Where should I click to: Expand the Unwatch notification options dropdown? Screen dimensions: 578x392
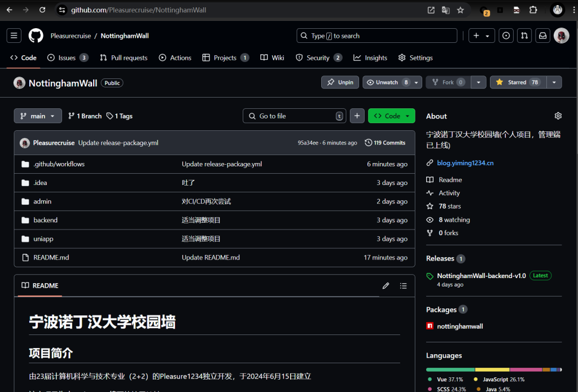click(x=416, y=82)
